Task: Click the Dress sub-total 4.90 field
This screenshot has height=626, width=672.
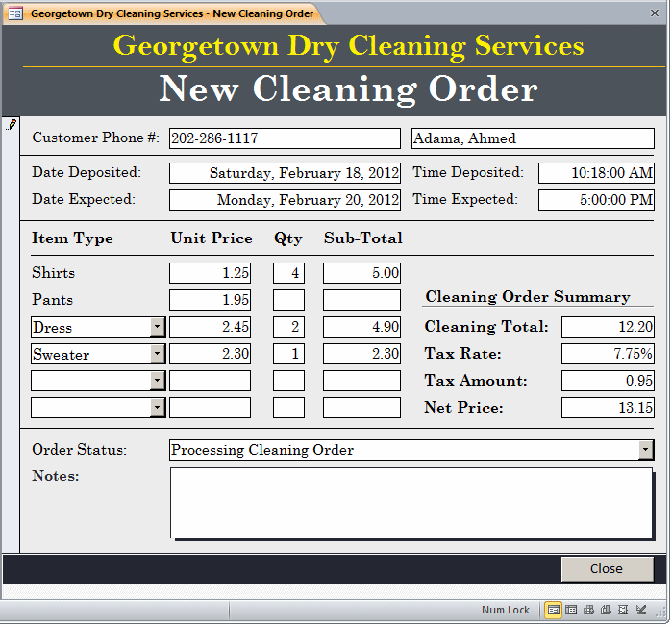Action: coord(361,327)
